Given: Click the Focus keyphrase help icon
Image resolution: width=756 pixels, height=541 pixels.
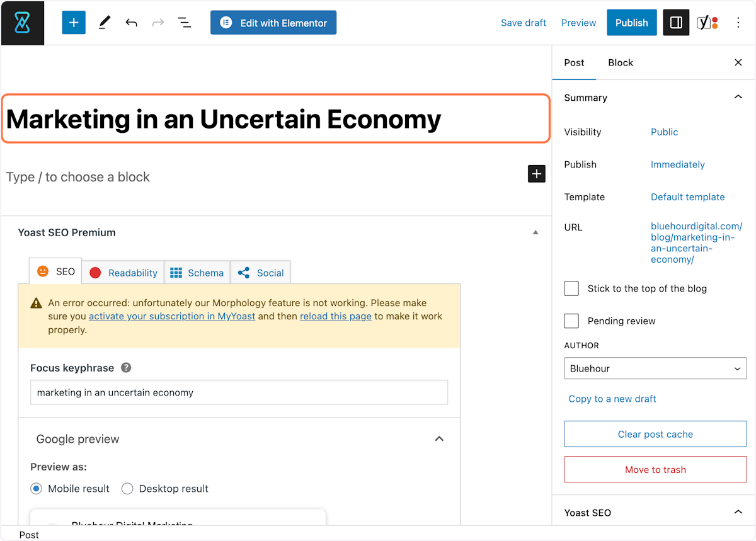Looking at the screenshot, I should [126, 368].
